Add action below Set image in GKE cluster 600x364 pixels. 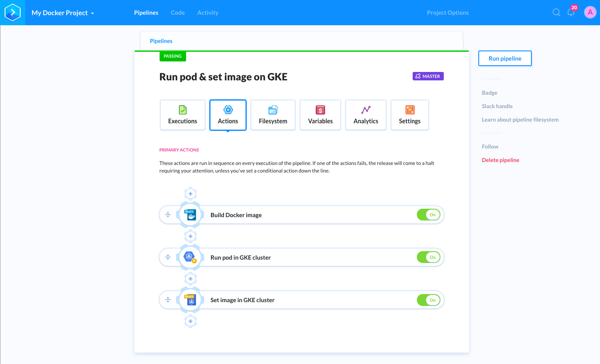(190, 321)
